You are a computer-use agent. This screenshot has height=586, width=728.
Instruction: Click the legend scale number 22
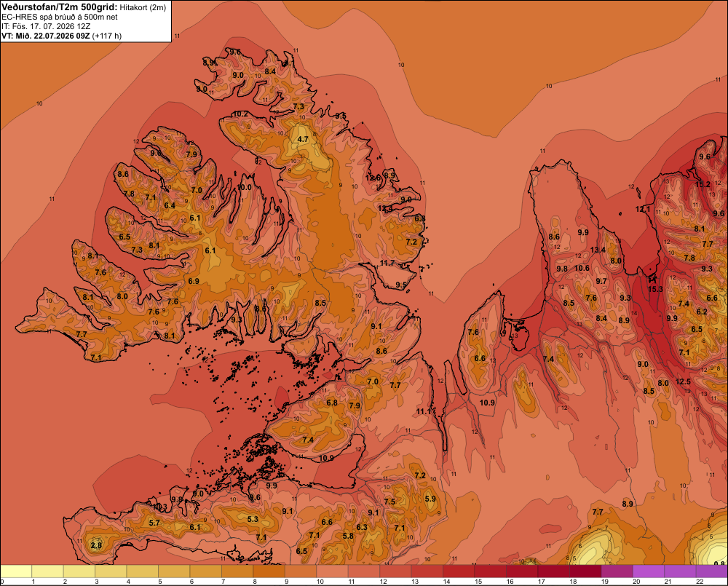(x=700, y=582)
